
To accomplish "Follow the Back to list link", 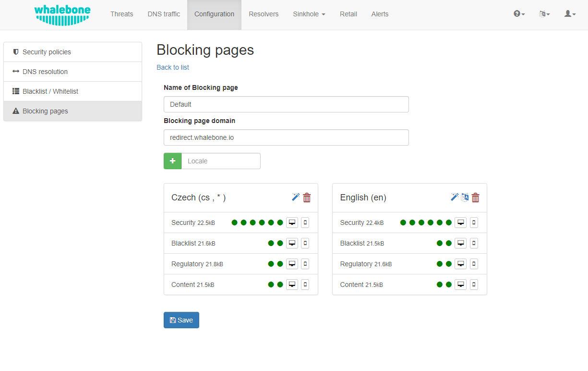I will [x=173, y=67].
